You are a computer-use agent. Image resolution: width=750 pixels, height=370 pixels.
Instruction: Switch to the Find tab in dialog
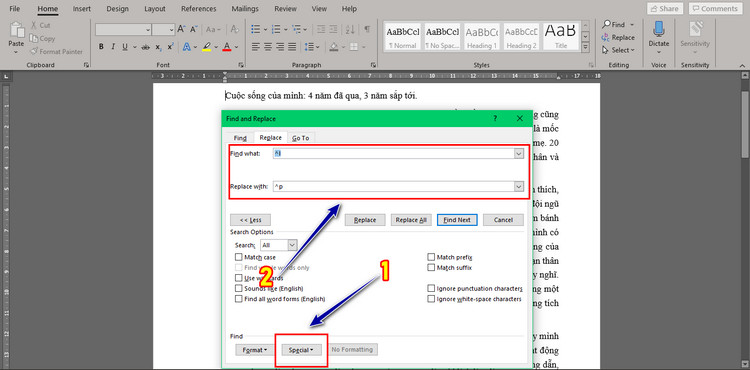[240, 138]
